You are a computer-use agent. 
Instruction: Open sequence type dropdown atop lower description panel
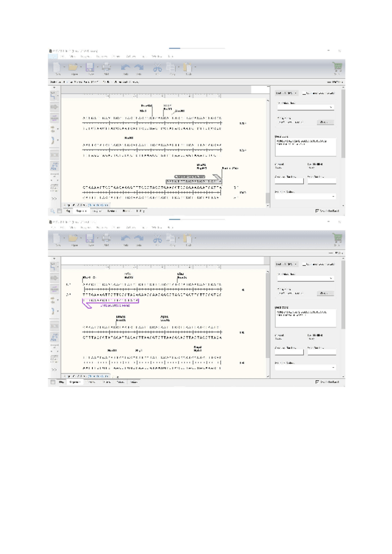coord(286,265)
